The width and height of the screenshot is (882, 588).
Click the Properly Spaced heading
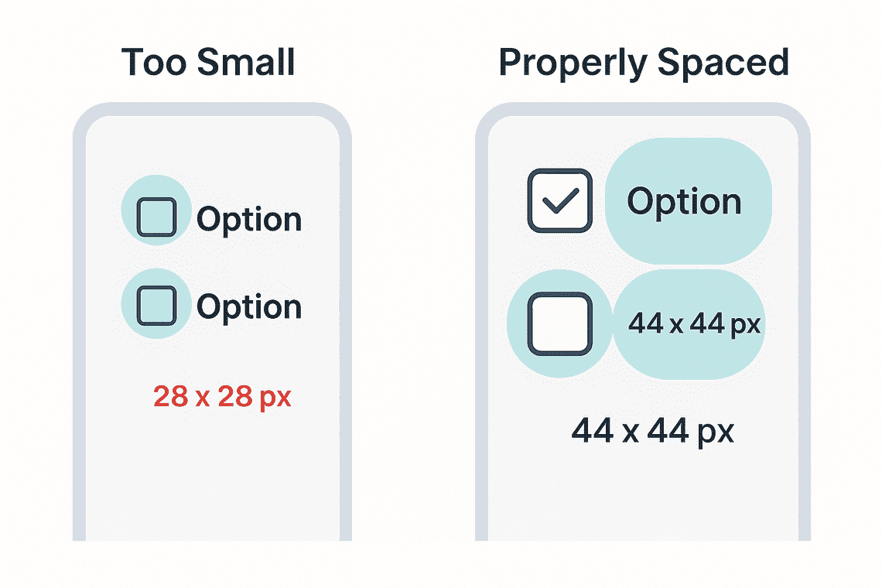coord(644,62)
